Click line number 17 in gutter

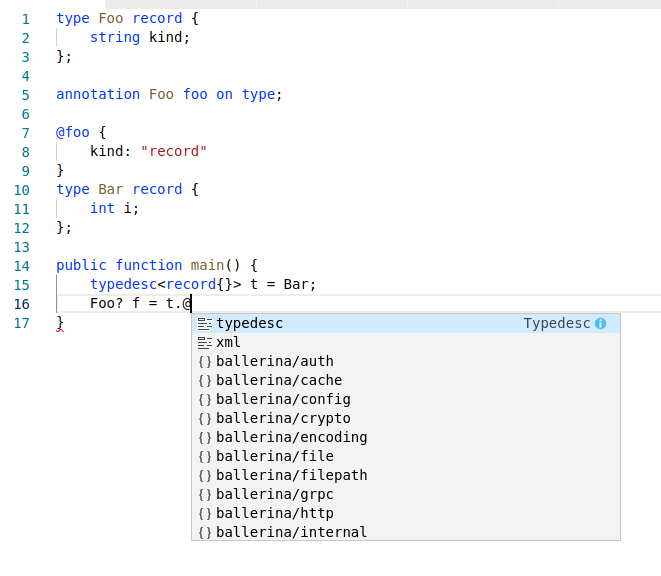22,323
